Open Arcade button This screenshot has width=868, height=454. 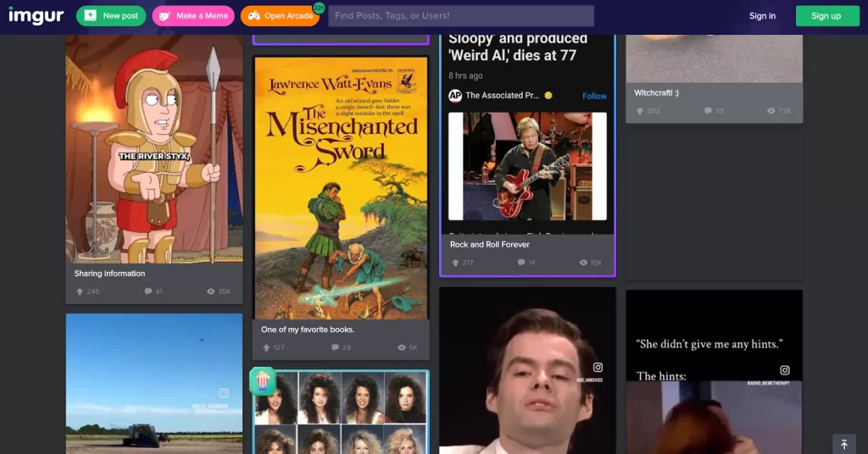tap(280, 16)
